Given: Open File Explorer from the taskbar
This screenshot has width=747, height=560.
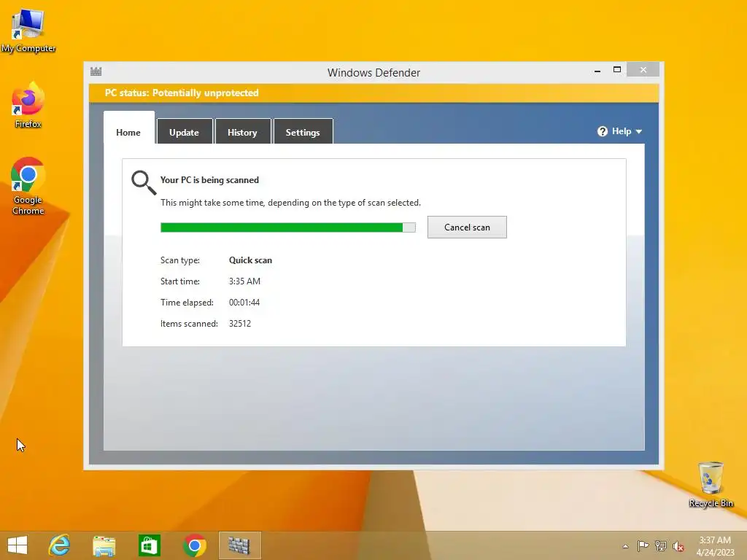Looking at the screenshot, I should [104, 545].
